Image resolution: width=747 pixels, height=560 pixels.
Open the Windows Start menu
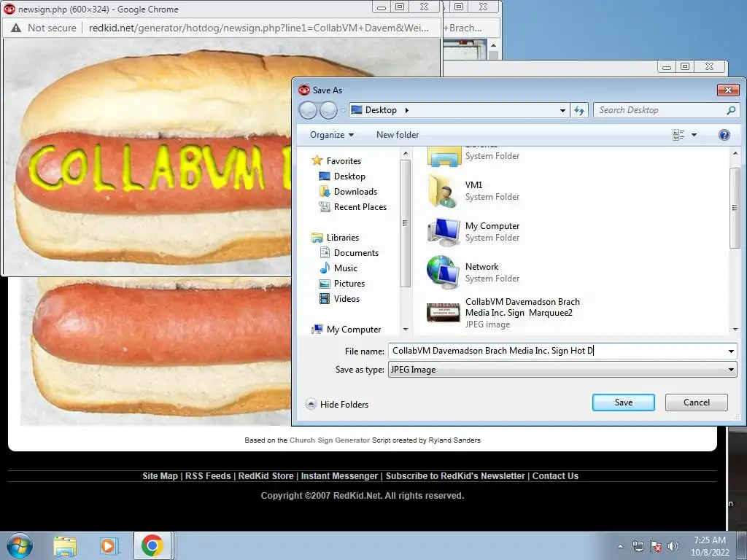click(x=19, y=545)
